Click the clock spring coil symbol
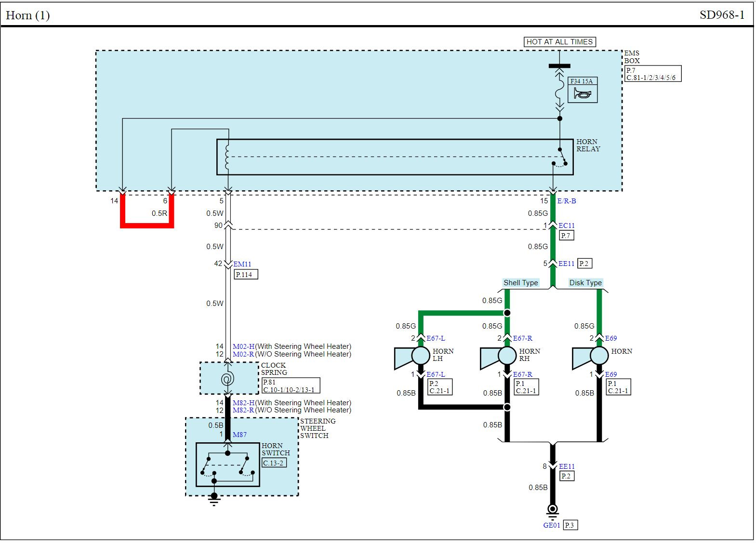The width and height of the screenshot is (756, 543). pyautogui.click(x=228, y=379)
